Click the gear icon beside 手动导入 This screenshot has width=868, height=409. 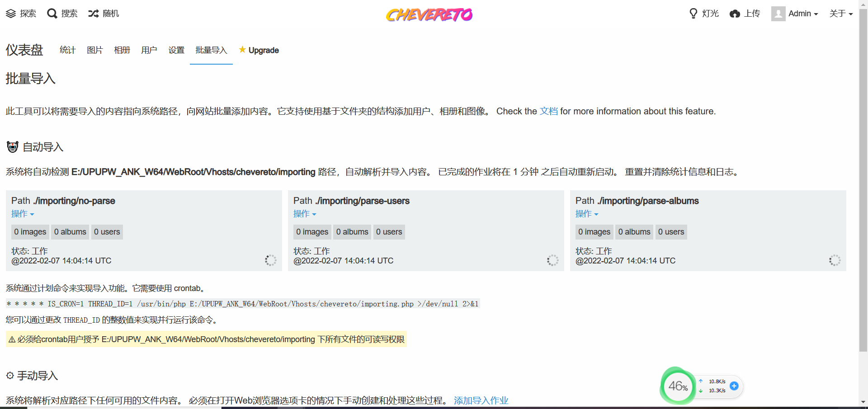pos(10,376)
